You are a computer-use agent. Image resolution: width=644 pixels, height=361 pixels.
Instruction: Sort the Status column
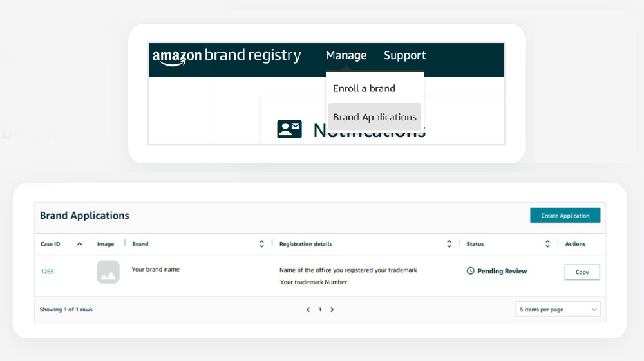click(x=547, y=244)
